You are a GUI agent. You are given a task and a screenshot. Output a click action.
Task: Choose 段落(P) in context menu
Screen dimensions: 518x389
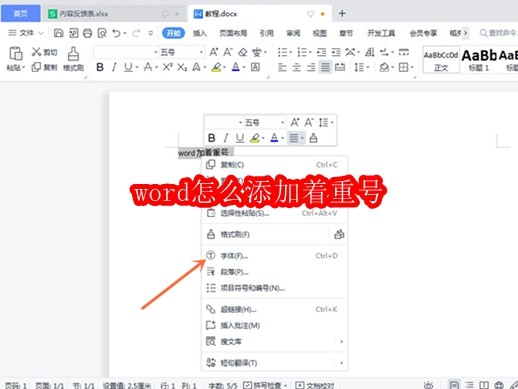coord(275,272)
